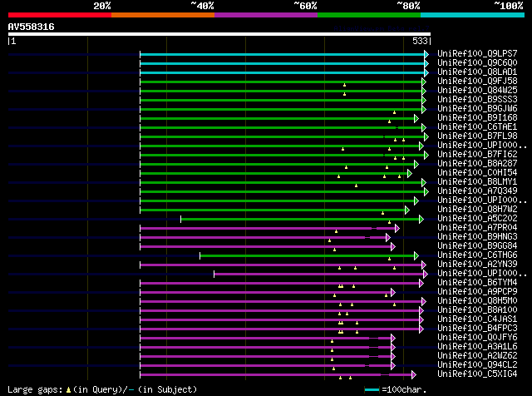Screen dimensions: 532x396
Task: Select the UniRef100_C4JAS1 label
Action: tap(477, 319)
